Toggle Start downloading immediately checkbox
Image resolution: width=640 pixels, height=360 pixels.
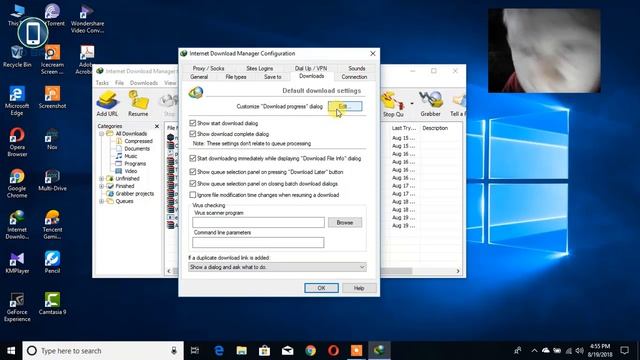pos(193,158)
